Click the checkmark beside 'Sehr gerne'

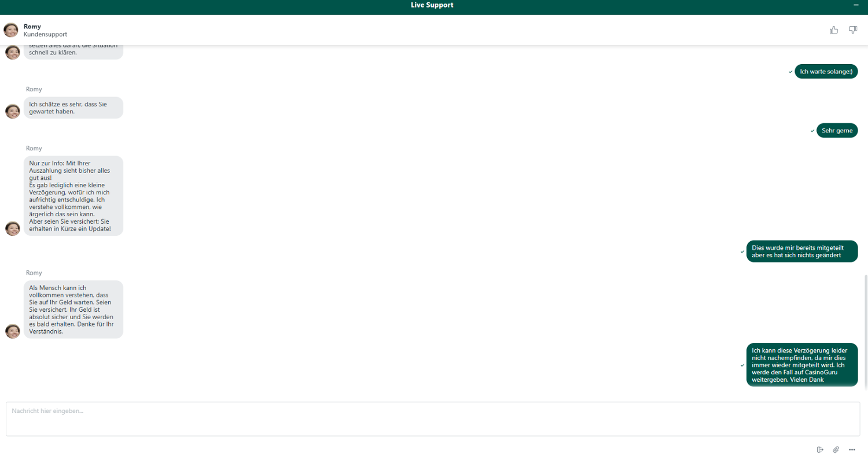click(x=812, y=131)
